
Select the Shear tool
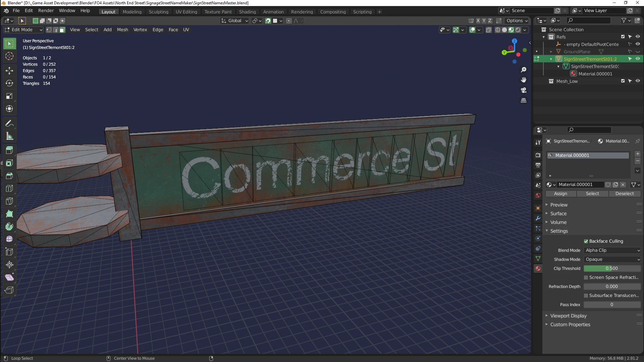[x=9, y=278]
